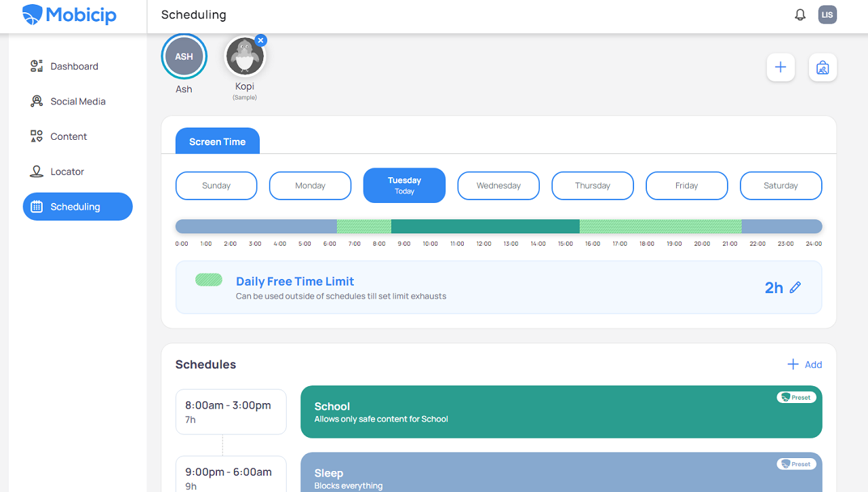Open the Sleep schedule card
868x492 pixels.
click(x=561, y=472)
